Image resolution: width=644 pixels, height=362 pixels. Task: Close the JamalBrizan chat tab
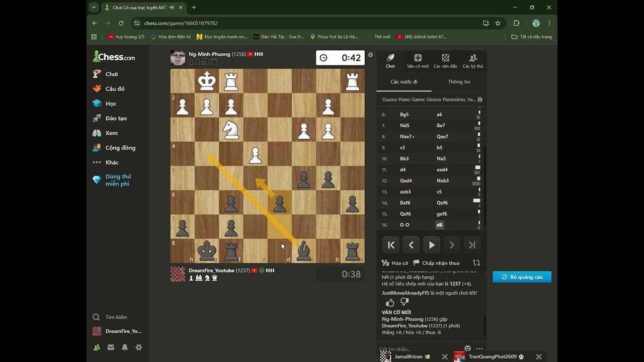pos(445,356)
